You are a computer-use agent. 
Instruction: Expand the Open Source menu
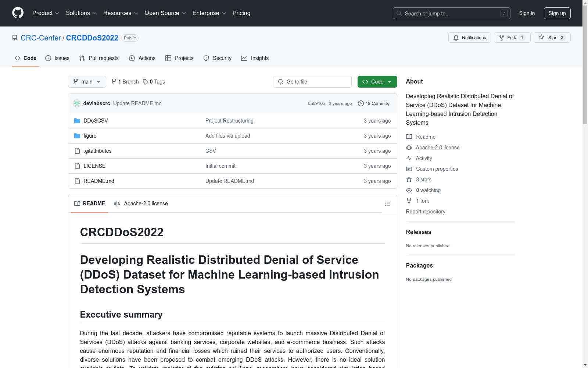point(165,13)
